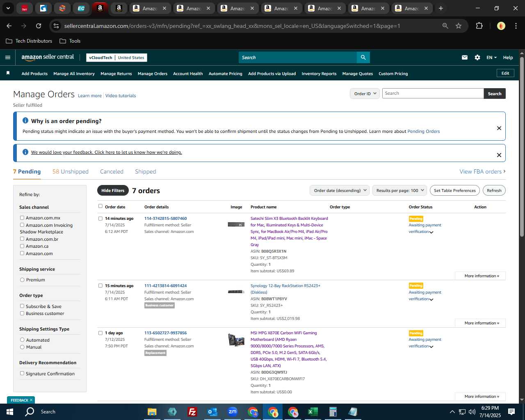Click the Refresh button
Viewport: 525px width, 420px height.
[494, 190]
